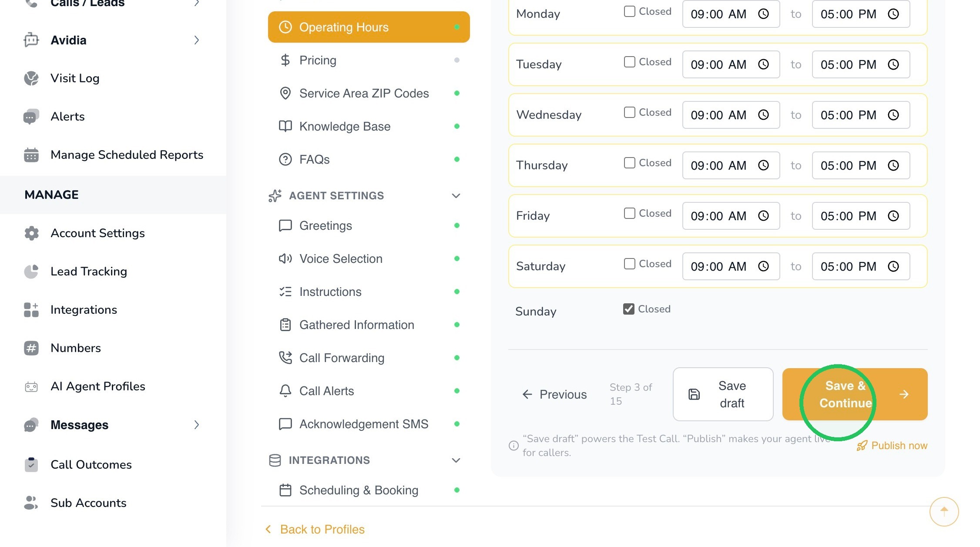Mark Monday as Closed
The height and width of the screenshot is (547, 980).
[629, 11]
